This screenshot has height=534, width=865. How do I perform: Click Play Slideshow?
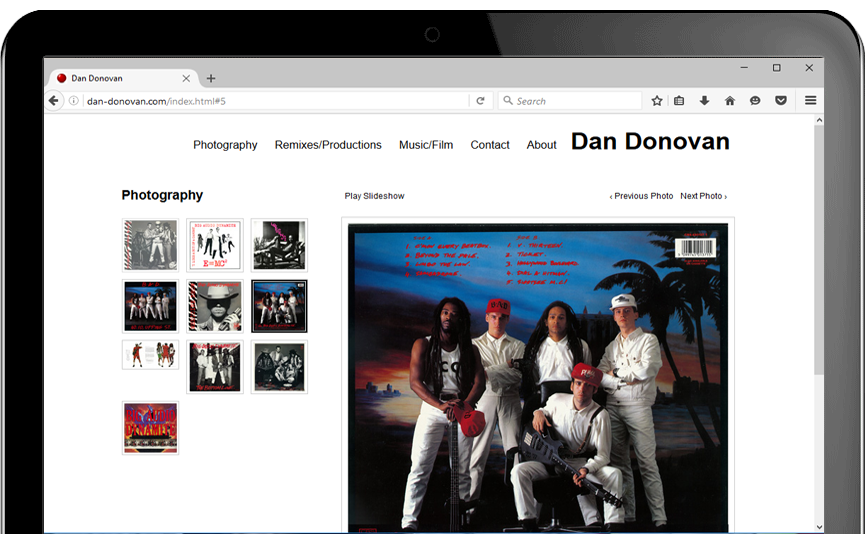click(374, 196)
